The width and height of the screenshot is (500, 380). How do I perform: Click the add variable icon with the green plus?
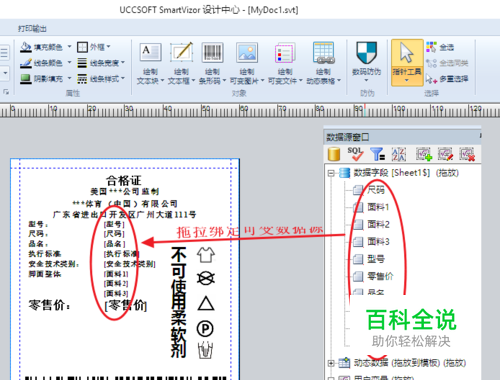tap(424, 154)
